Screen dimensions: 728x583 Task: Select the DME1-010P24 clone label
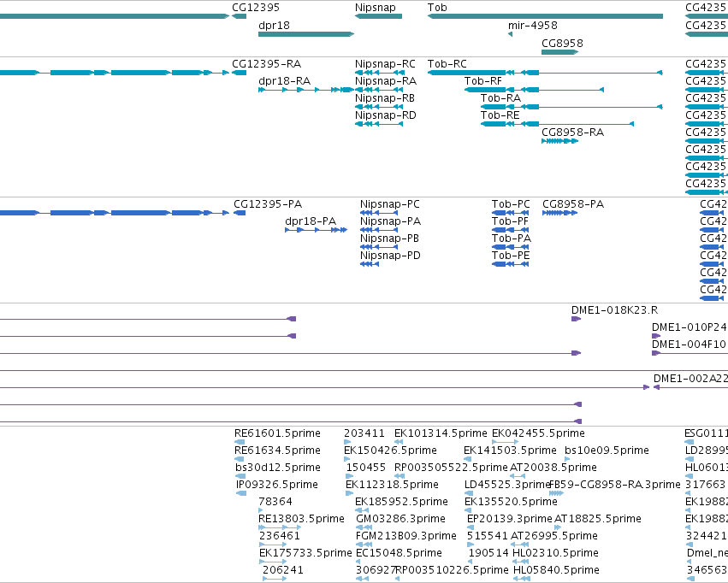pos(689,327)
